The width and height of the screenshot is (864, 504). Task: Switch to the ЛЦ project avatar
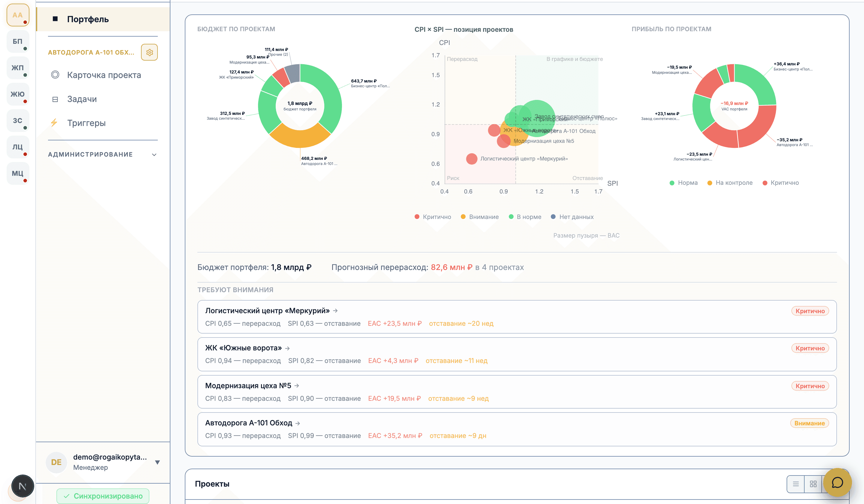tap(18, 147)
